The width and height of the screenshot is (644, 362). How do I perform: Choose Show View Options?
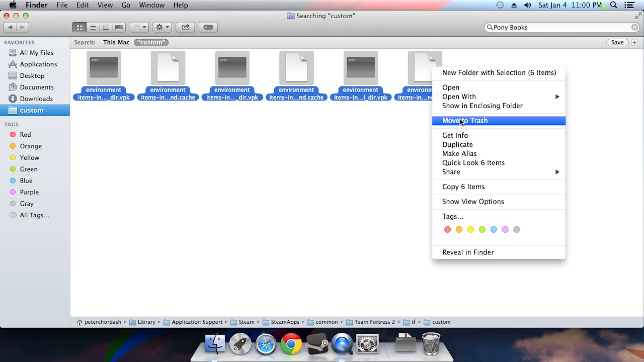tap(499, 202)
